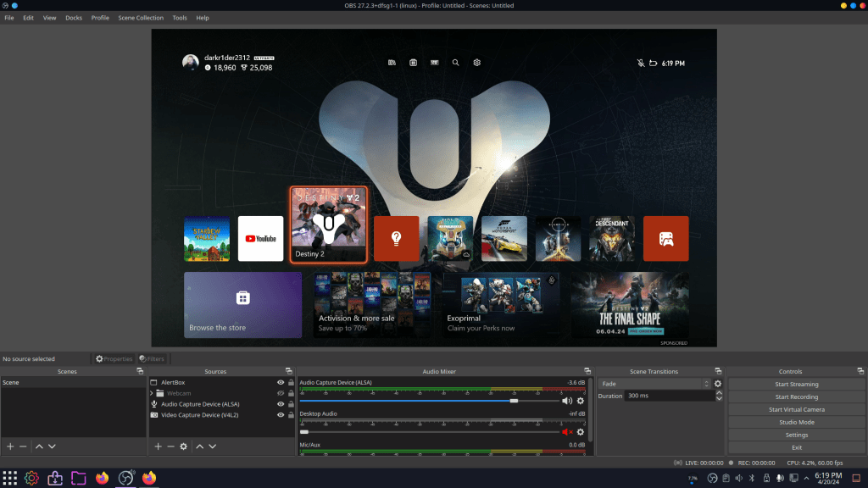Open Audio Capture Device mixer settings gear
The height and width of the screenshot is (488, 868).
pos(580,401)
